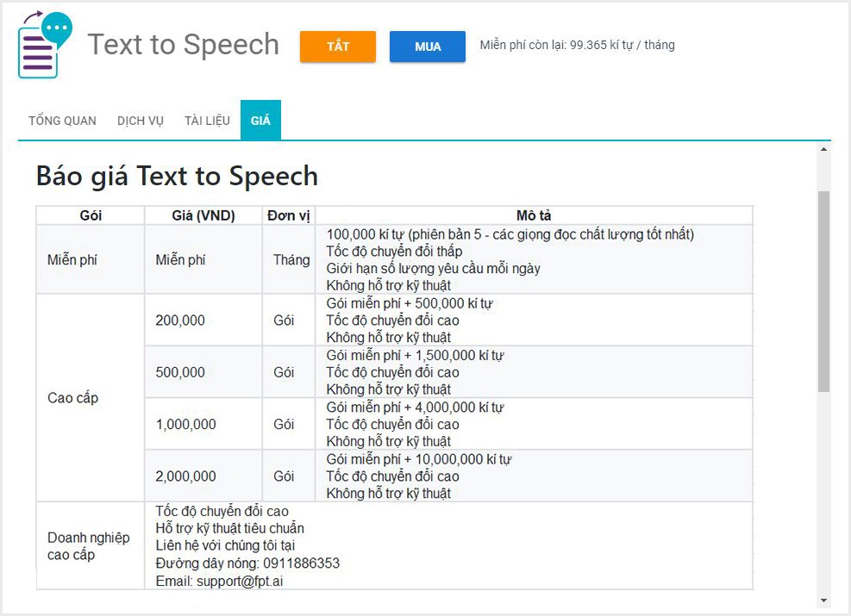Screen dimensions: 851x616
Task: Switch to the DỊCH VỤ tab
Action: click(140, 121)
